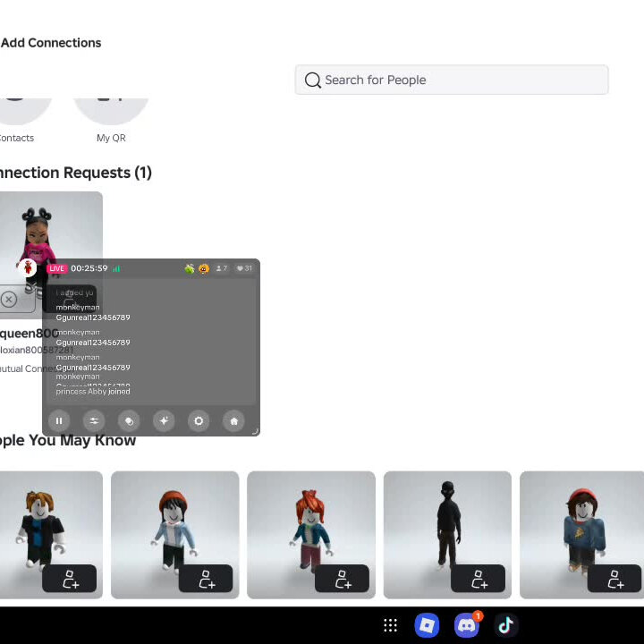This screenshot has height=644, width=644.
Task: Add the all-black avatar as connection
Action: [478, 579]
